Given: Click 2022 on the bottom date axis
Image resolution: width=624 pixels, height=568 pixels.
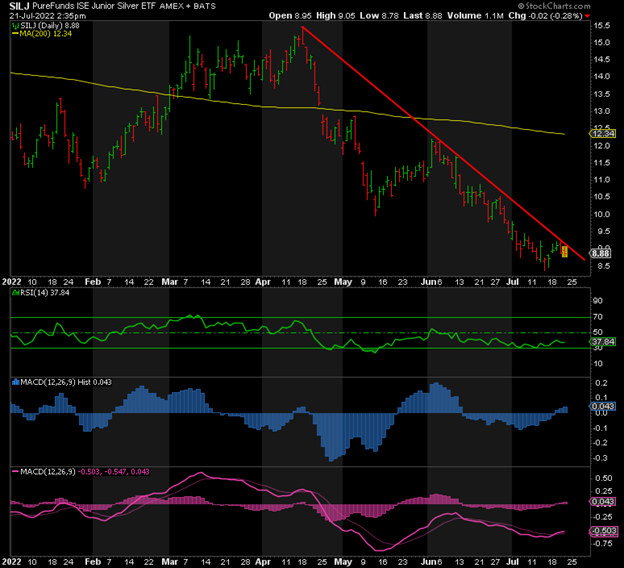Looking at the screenshot, I should [12, 562].
